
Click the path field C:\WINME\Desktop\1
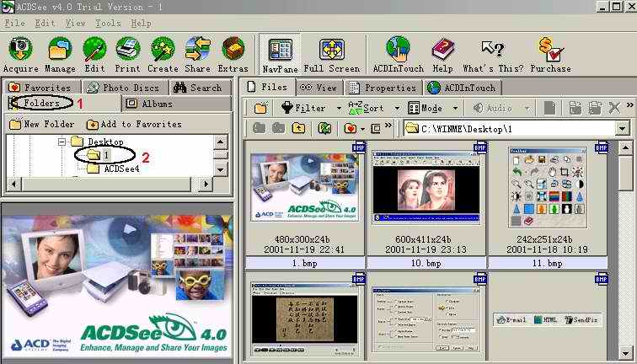tap(510, 129)
